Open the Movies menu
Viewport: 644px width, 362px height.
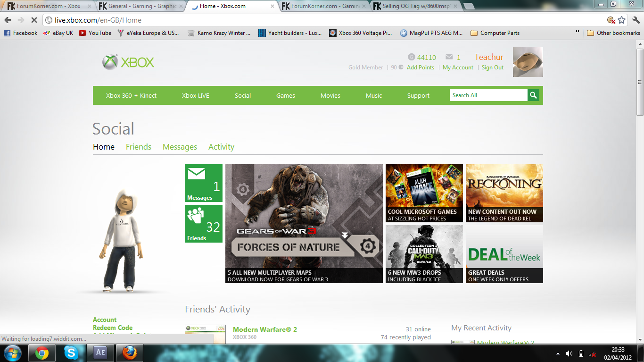tap(330, 95)
